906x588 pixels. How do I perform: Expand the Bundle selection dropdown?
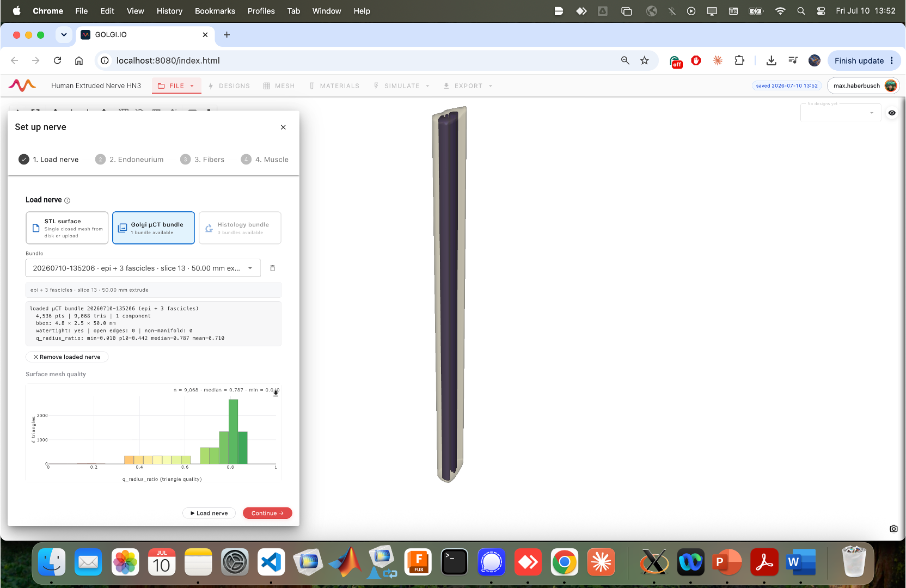[x=143, y=268]
